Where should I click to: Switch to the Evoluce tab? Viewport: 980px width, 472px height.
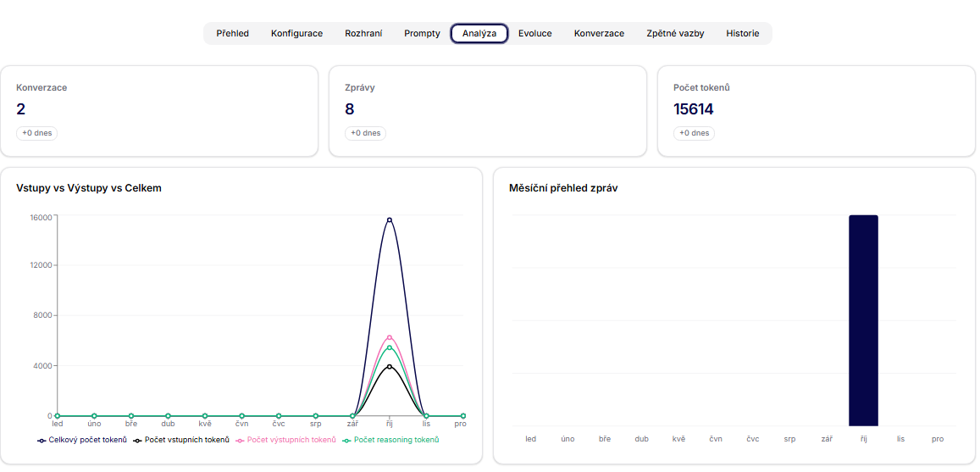(534, 34)
